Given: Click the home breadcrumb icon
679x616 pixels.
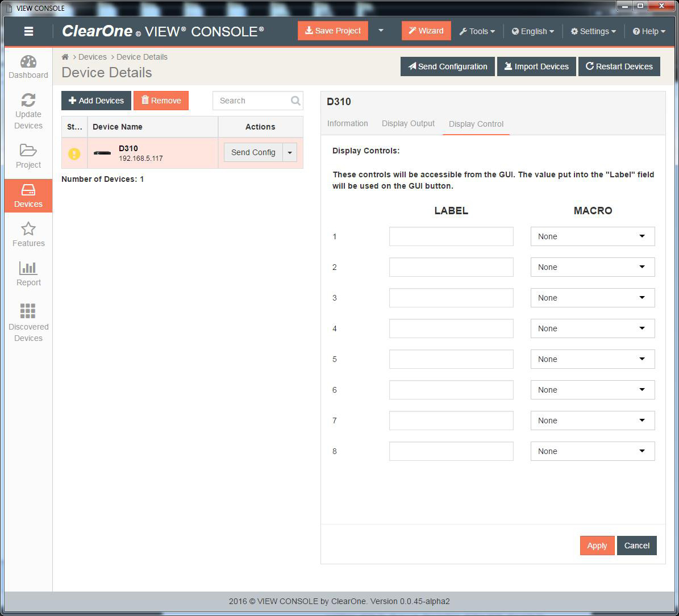Looking at the screenshot, I should (65, 57).
